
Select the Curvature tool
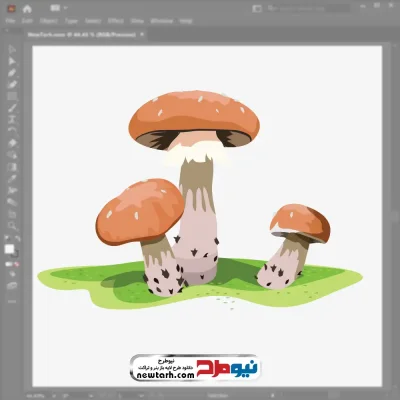(12, 84)
